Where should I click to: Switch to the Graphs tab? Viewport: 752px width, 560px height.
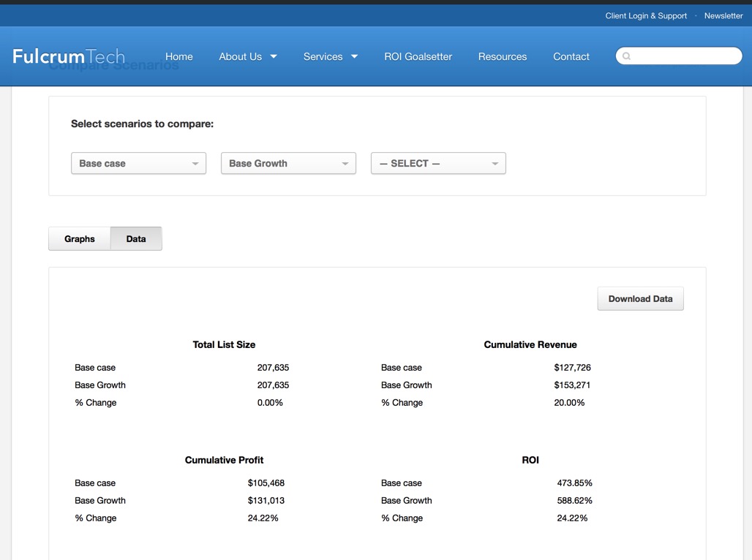79,238
